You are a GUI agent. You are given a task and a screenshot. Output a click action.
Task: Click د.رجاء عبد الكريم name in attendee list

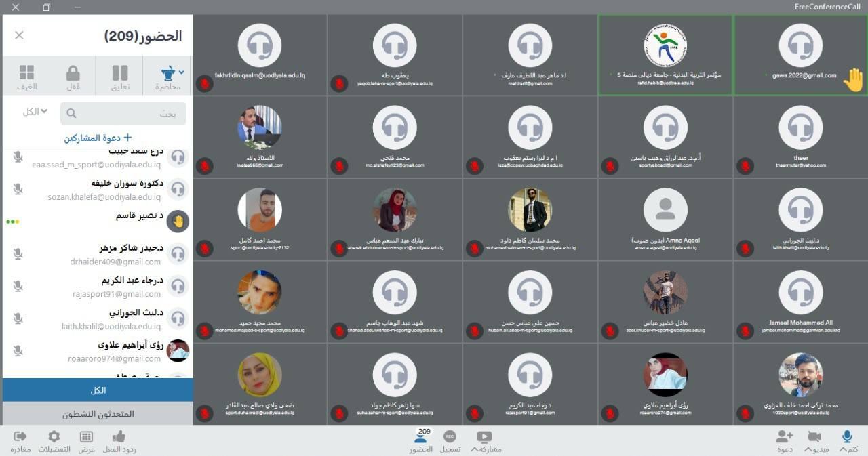pos(132,281)
